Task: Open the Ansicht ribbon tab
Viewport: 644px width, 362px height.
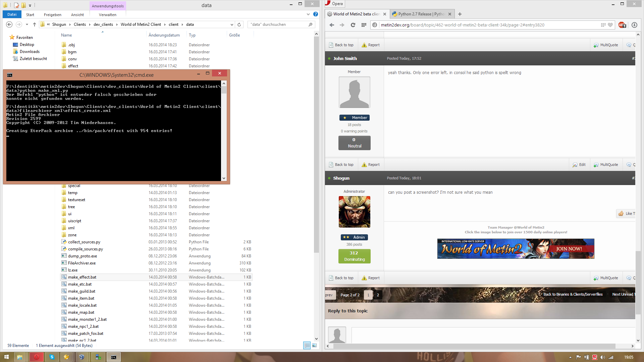Action: [x=77, y=15]
